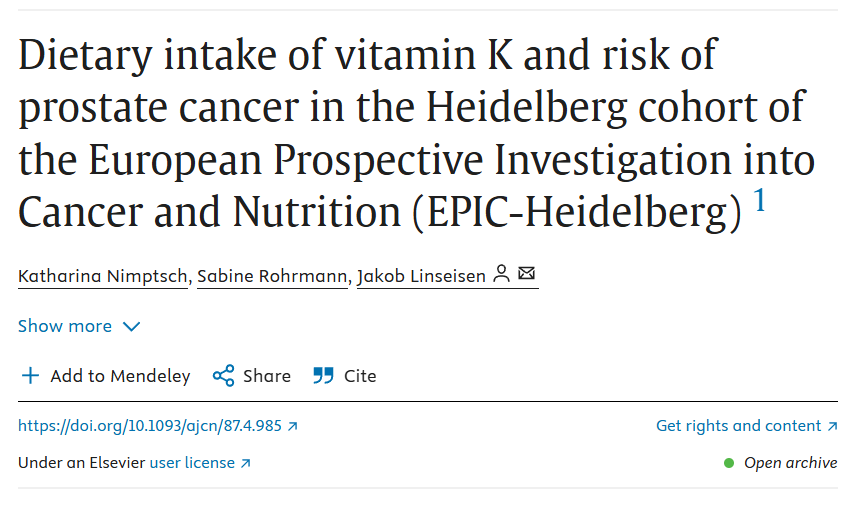Open author Sabine Rohrmann details
Image resolution: width=861 pixels, height=506 pixels.
[273, 275]
